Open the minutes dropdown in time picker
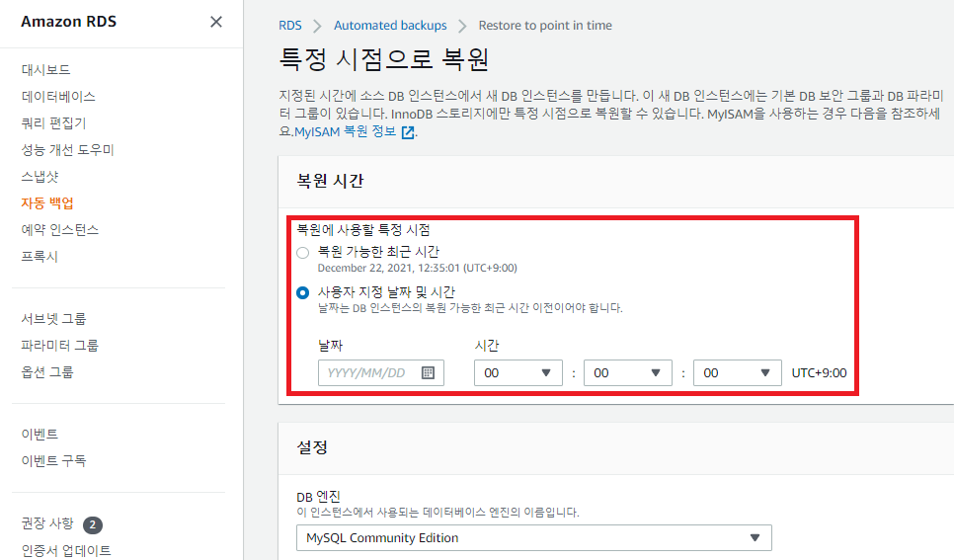 pyautogui.click(x=627, y=372)
